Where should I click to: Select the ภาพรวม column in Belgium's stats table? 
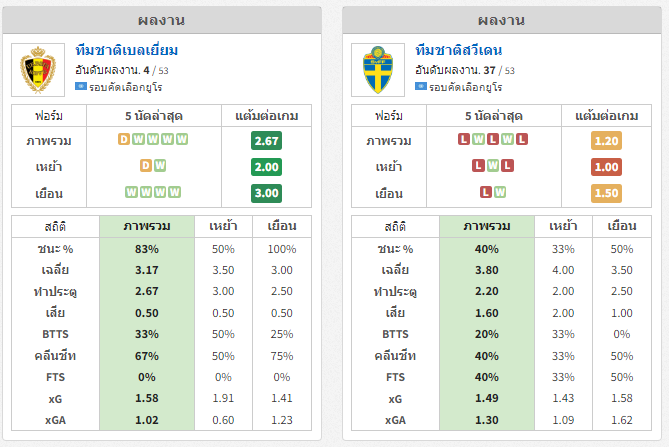pos(147,226)
